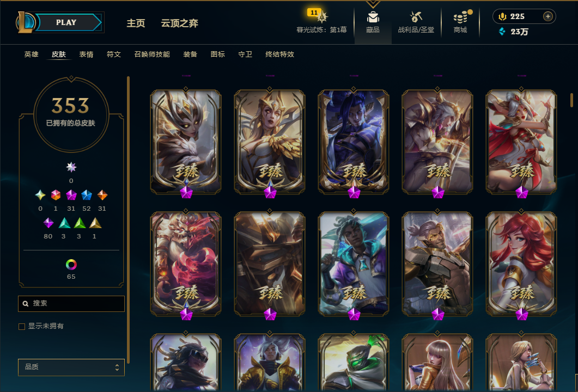Click the orange gem rarity icon
This screenshot has width=578, height=392.
[x=102, y=195]
